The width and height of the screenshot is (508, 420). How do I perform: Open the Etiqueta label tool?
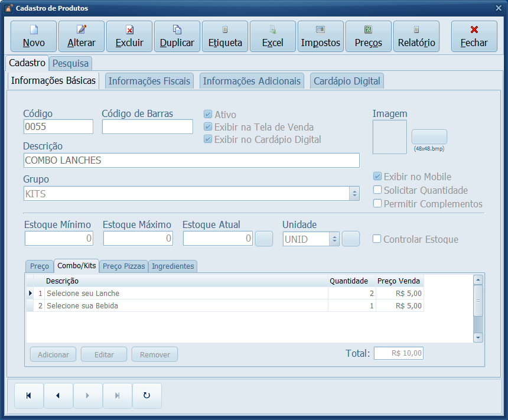(225, 36)
